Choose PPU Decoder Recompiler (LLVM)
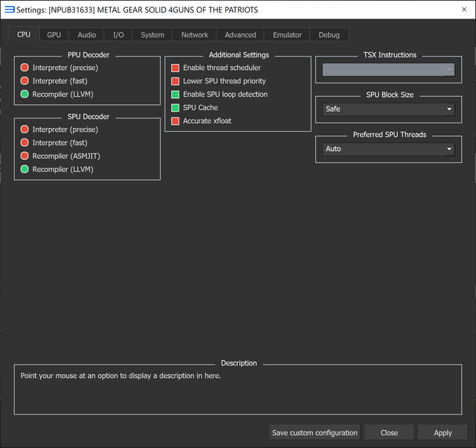This screenshot has width=476, height=448. point(57,95)
